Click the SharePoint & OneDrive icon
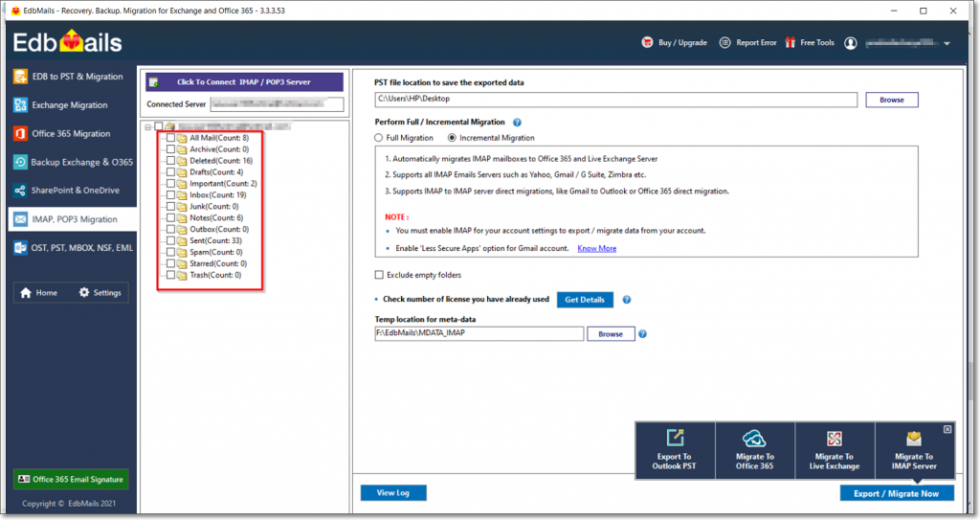The width and height of the screenshot is (980, 520). 20,191
